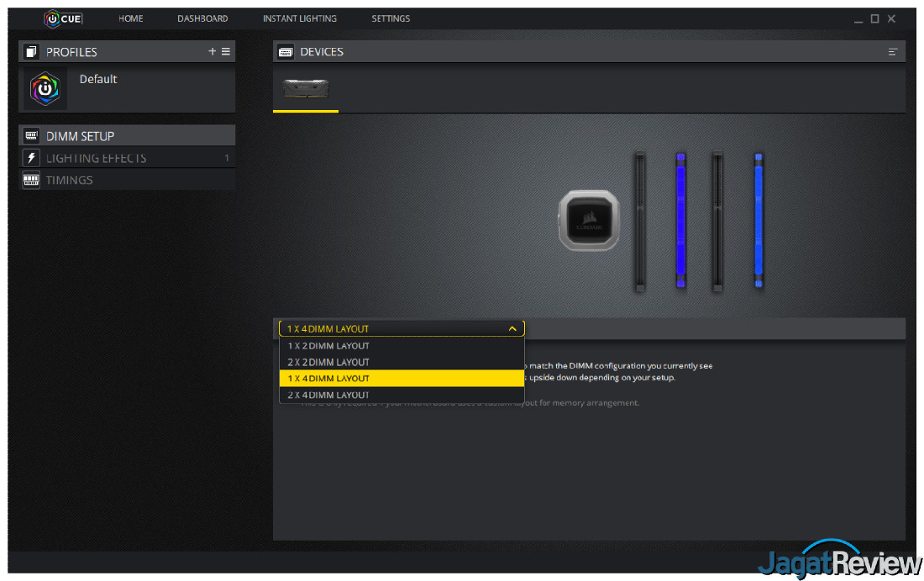Add a new profile with plus icon

[x=213, y=52]
